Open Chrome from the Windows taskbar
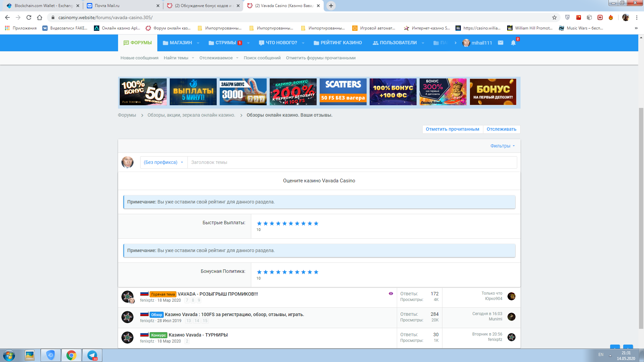The height and width of the screenshot is (362, 644). coord(71,355)
